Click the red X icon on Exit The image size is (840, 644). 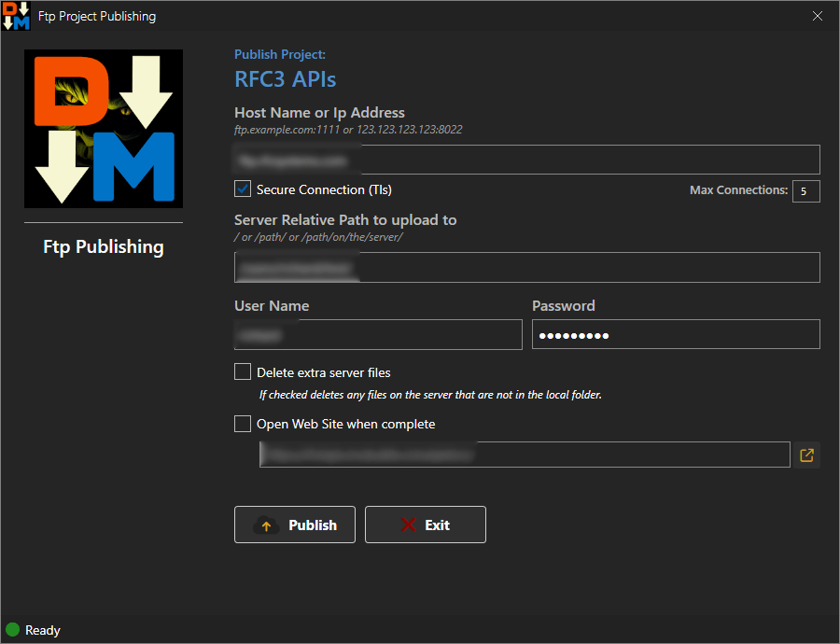pyautogui.click(x=408, y=525)
